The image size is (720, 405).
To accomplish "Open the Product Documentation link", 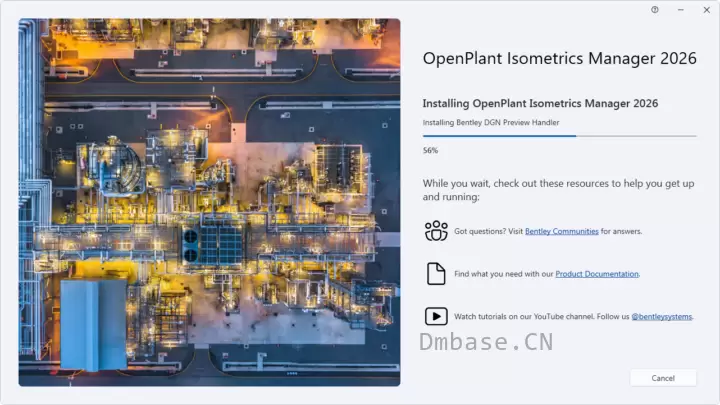I will click(597, 274).
